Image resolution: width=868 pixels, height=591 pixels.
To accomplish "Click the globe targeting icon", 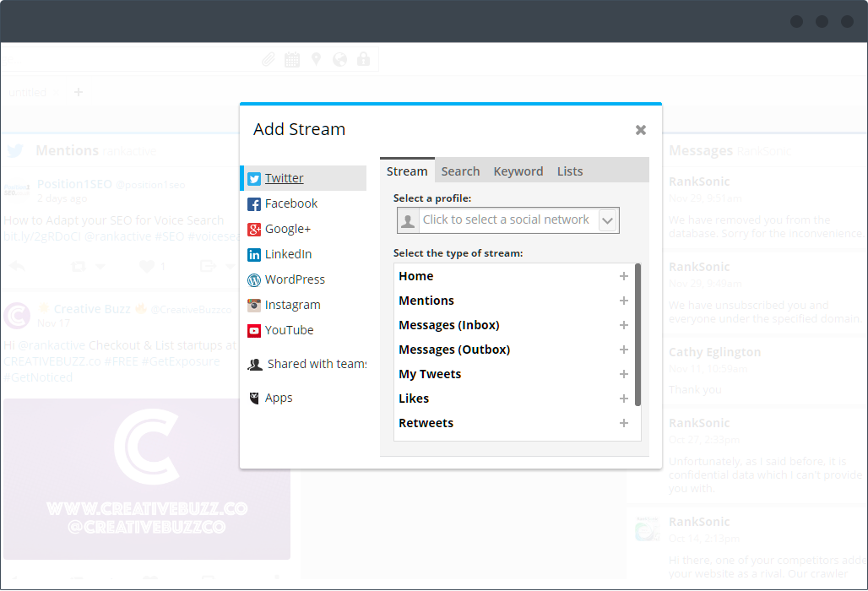I will coord(340,59).
